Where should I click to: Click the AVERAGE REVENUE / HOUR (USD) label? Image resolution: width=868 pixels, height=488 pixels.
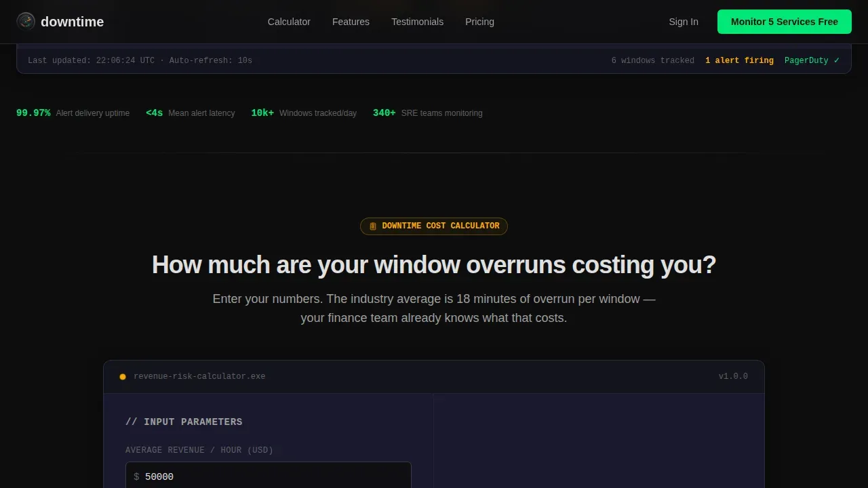click(x=199, y=450)
